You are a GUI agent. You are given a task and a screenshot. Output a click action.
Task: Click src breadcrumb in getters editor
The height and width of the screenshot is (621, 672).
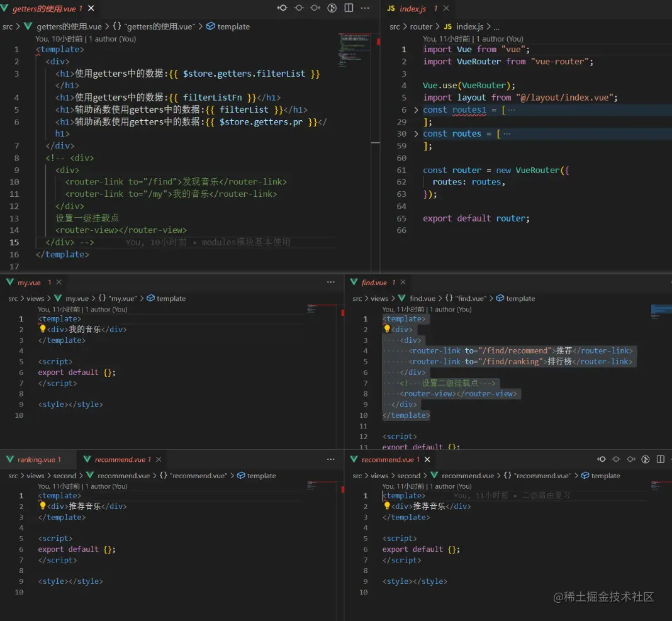(8, 26)
